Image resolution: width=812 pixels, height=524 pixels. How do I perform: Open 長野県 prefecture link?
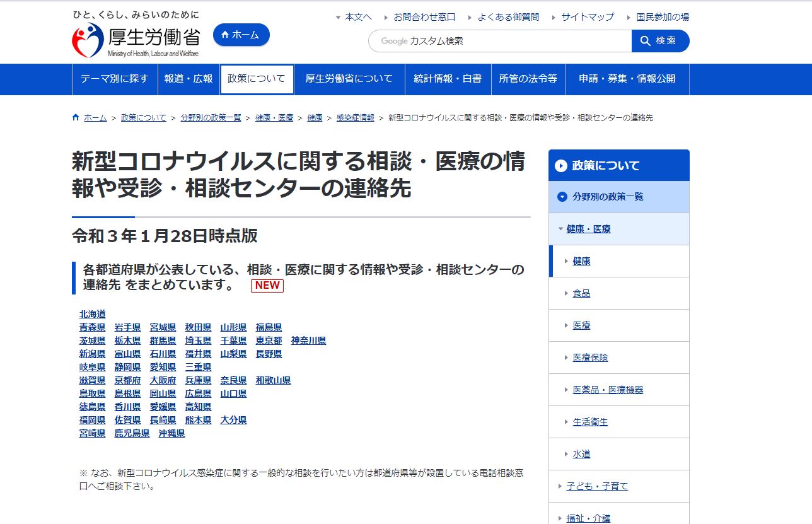point(269,354)
